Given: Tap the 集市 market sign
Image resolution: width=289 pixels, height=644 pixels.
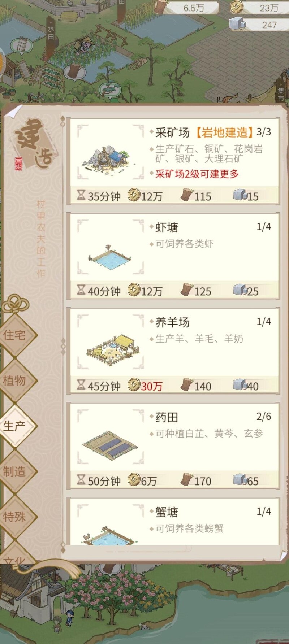Looking at the screenshot, I should click(x=281, y=94).
